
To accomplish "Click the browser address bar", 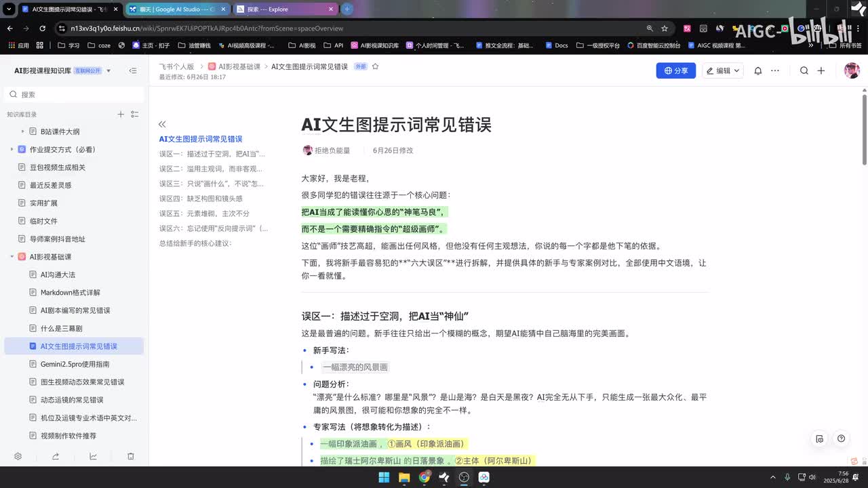I will (353, 28).
